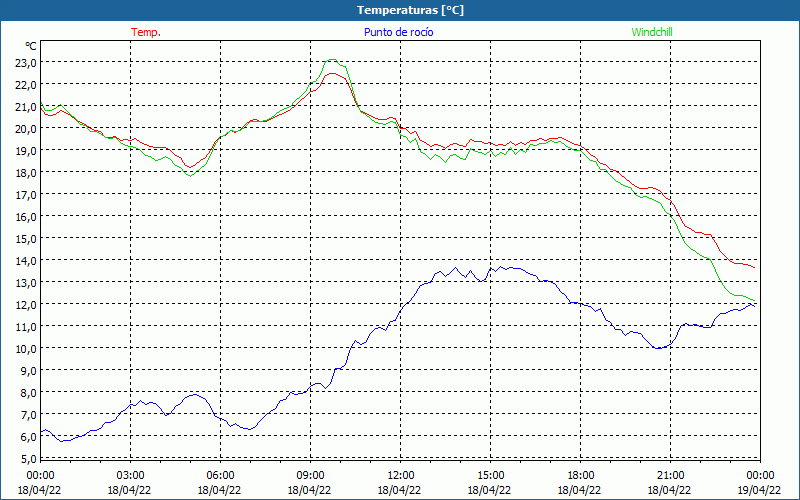Click the 11,0 y-axis value
The width and height of the screenshot is (800, 500).
tap(27, 327)
